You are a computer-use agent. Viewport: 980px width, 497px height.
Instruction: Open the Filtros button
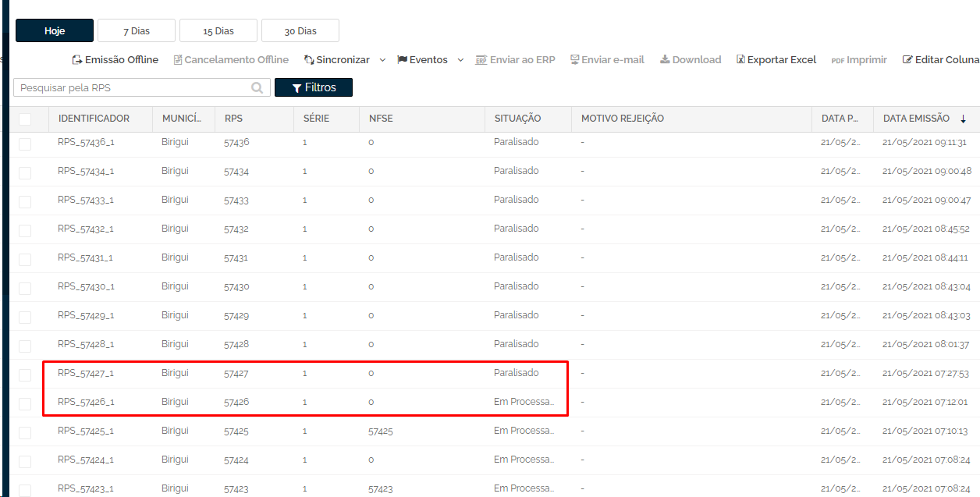pyautogui.click(x=314, y=88)
